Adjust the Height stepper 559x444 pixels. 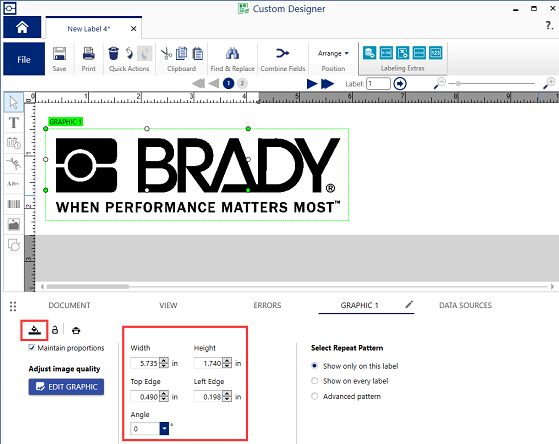[227, 363]
